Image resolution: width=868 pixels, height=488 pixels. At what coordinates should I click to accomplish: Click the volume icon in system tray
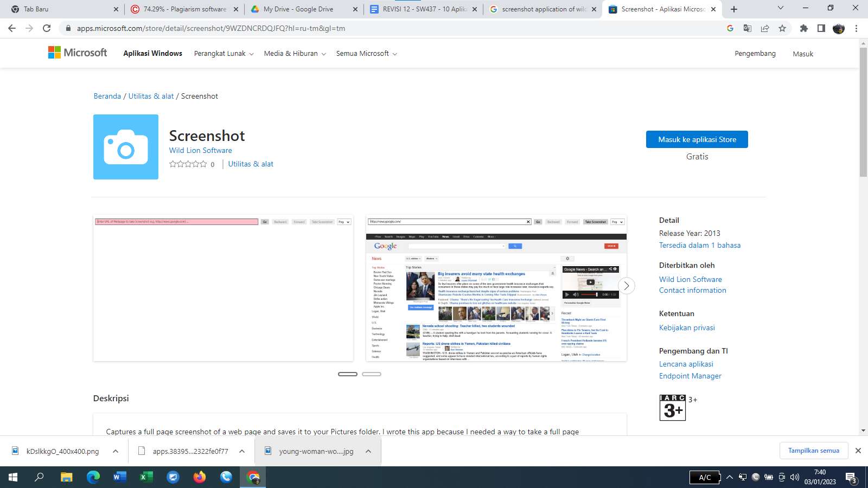795,477
